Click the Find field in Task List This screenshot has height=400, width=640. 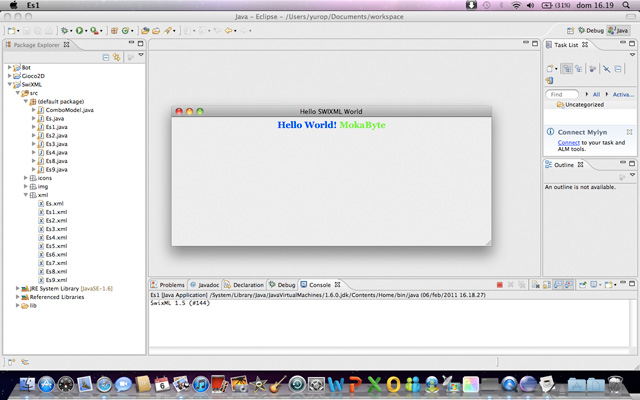[562, 94]
